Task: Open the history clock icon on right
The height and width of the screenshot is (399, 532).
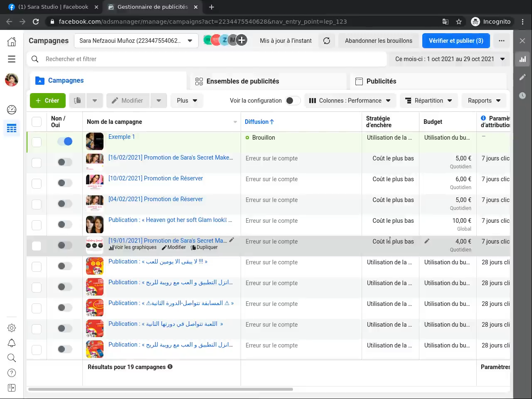Action: (522, 96)
